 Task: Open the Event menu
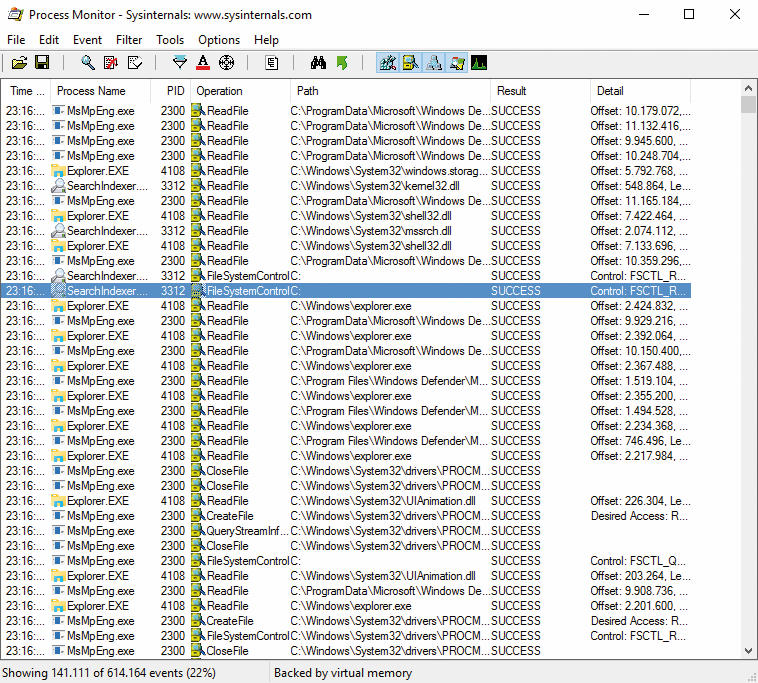pos(87,40)
